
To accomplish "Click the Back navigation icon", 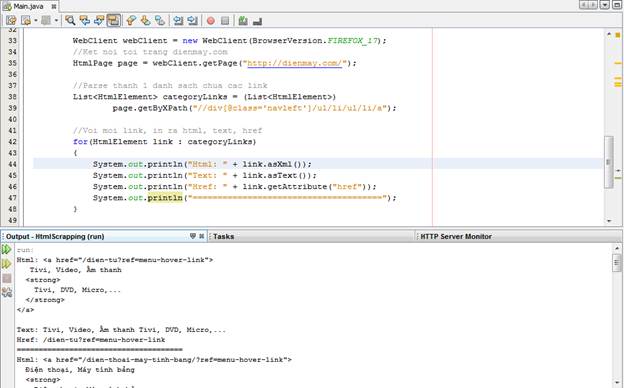I will [26, 20].
